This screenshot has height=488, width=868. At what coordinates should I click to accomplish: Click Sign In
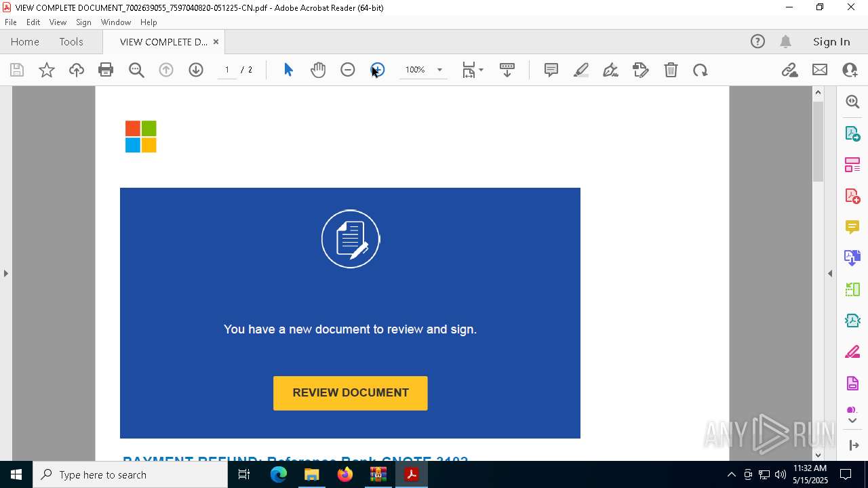point(831,41)
